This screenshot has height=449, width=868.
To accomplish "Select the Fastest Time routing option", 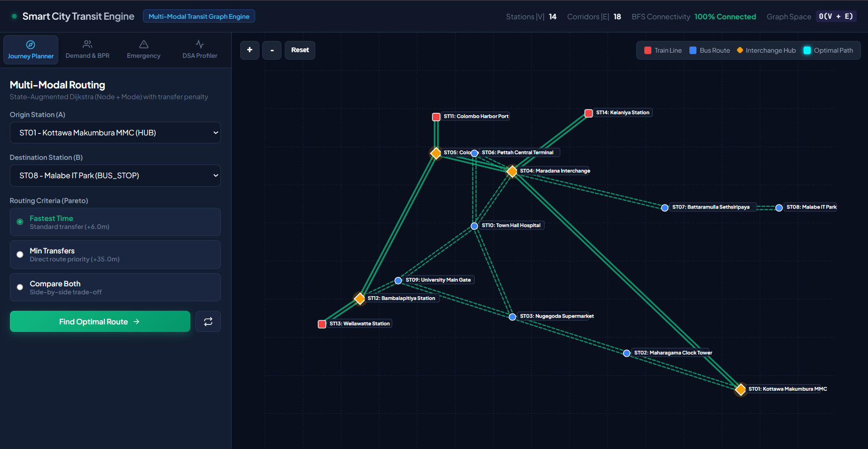I will pos(115,222).
